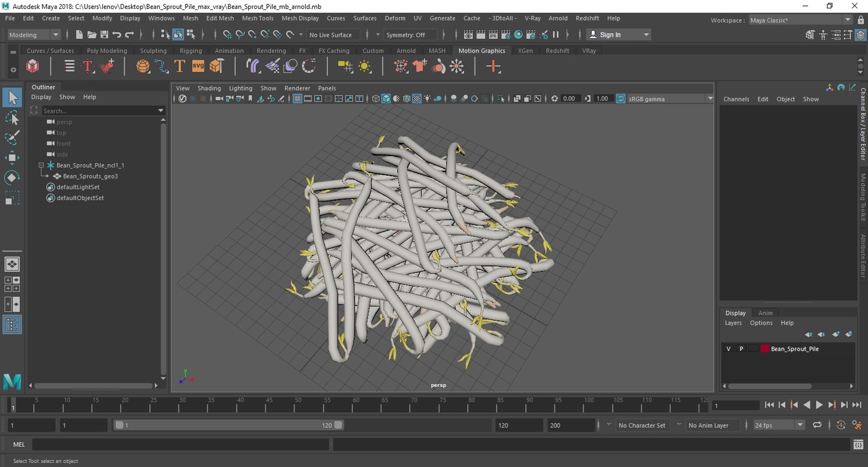Viewport: 868px width, 467px height.
Task: Click the undo arrow icon
Action: pyautogui.click(x=117, y=35)
